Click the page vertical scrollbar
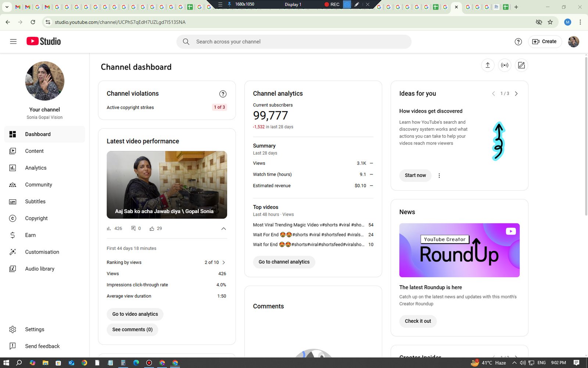 coord(586,136)
